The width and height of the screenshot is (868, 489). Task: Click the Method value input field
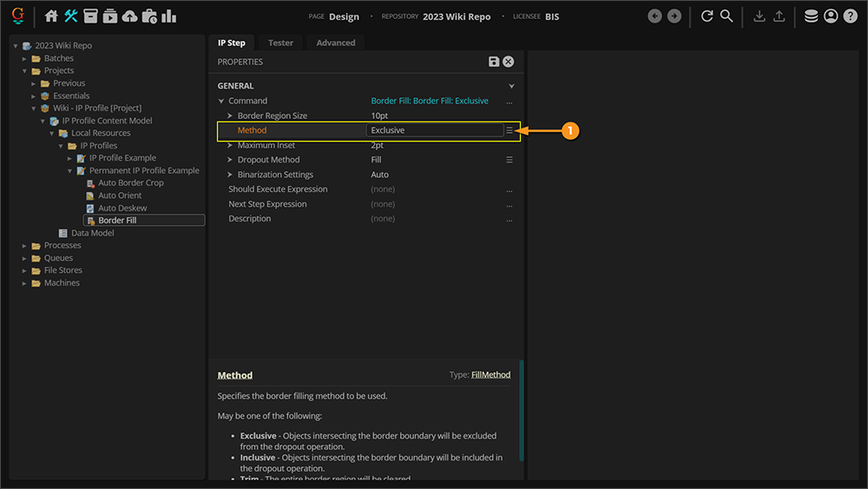(434, 130)
